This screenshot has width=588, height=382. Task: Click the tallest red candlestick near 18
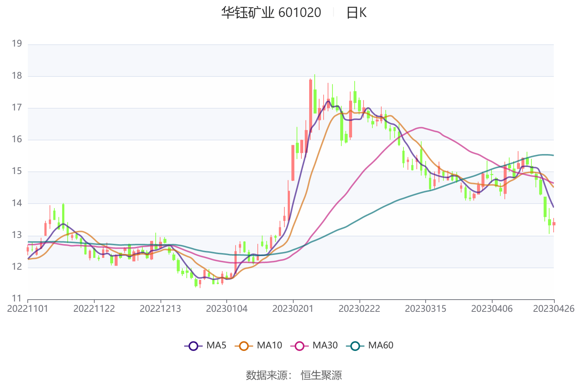(311, 107)
